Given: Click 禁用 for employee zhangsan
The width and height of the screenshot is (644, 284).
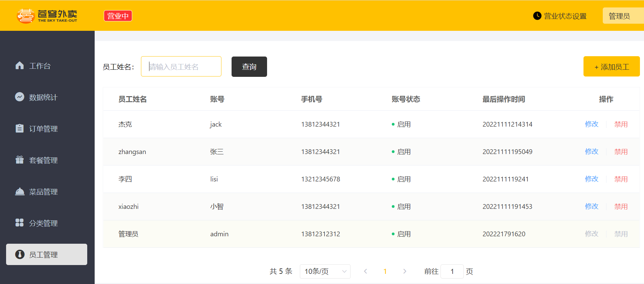Looking at the screenshot, I should (x=621, y=152).
